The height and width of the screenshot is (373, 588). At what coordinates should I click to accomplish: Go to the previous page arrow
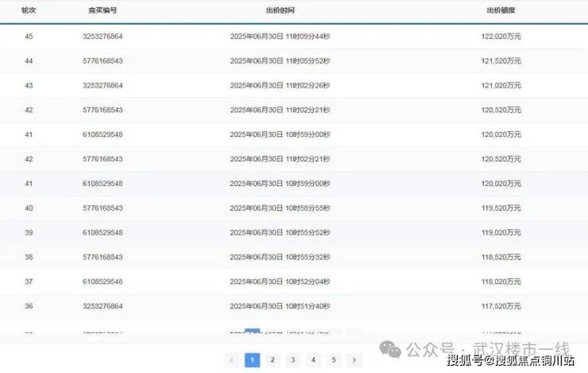(x=232, y=360)
